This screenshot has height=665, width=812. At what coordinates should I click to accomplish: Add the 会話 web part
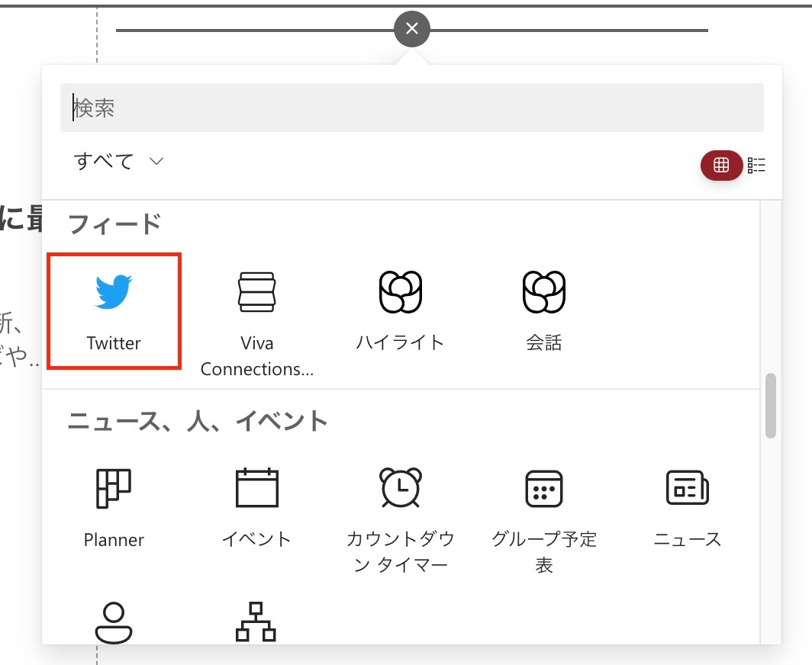coord(543,311)
